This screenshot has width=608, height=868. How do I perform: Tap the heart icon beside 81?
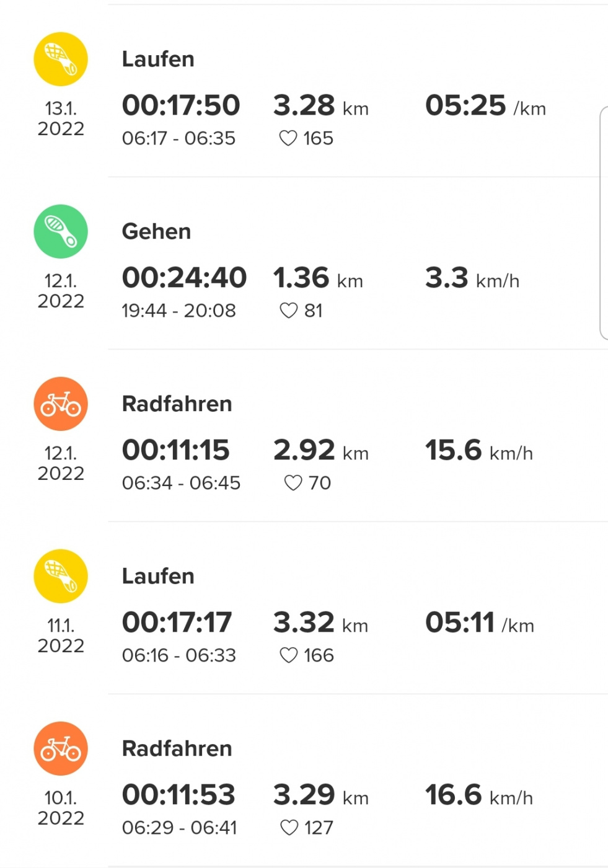tap(289, 311)
